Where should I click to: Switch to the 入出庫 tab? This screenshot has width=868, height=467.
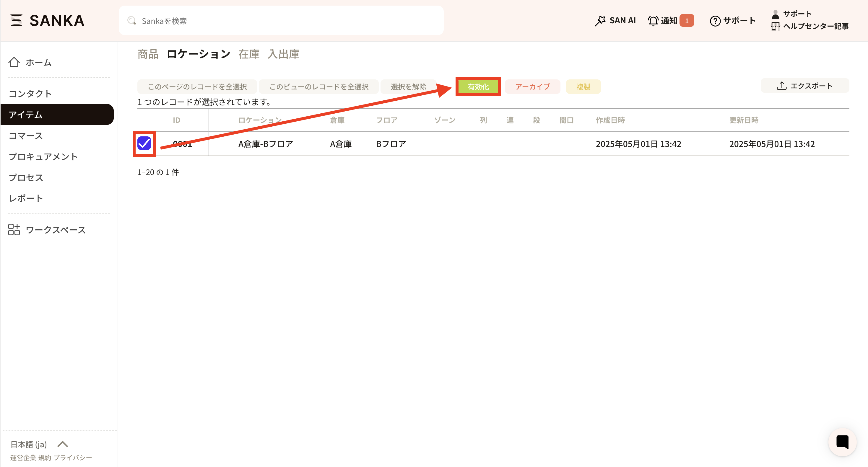point(283,54)
